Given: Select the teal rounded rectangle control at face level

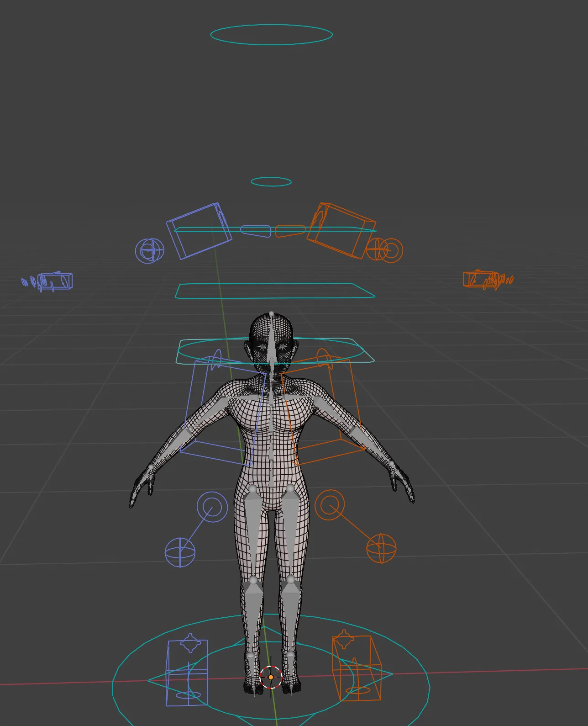Looking at the screenshot, I should pos(275,351).
